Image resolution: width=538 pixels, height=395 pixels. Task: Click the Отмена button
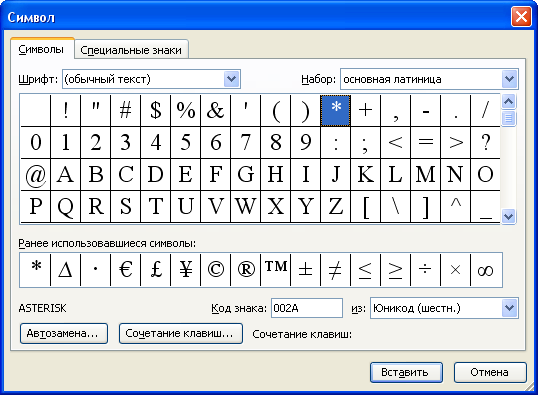[490, 372]
